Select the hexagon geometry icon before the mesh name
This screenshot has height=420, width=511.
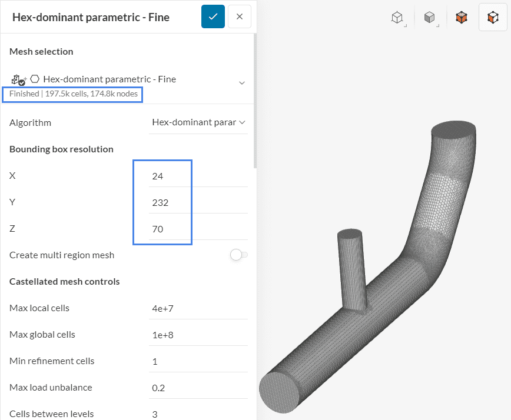point(34,79)
